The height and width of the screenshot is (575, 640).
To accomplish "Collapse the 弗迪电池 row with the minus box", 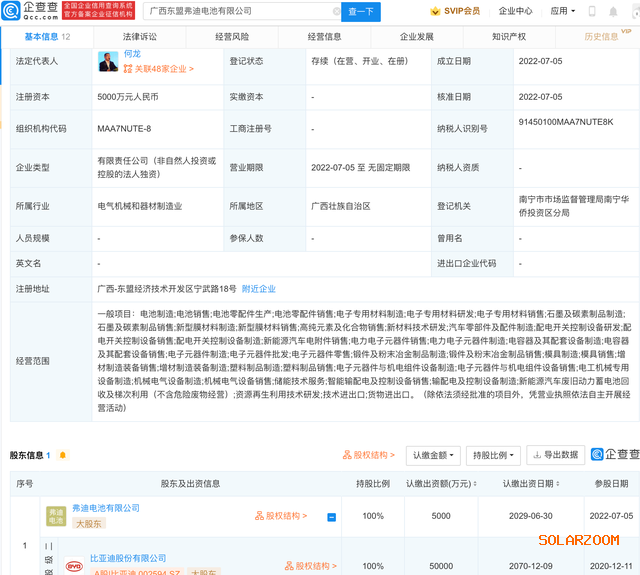I will [x=332, y=517].
